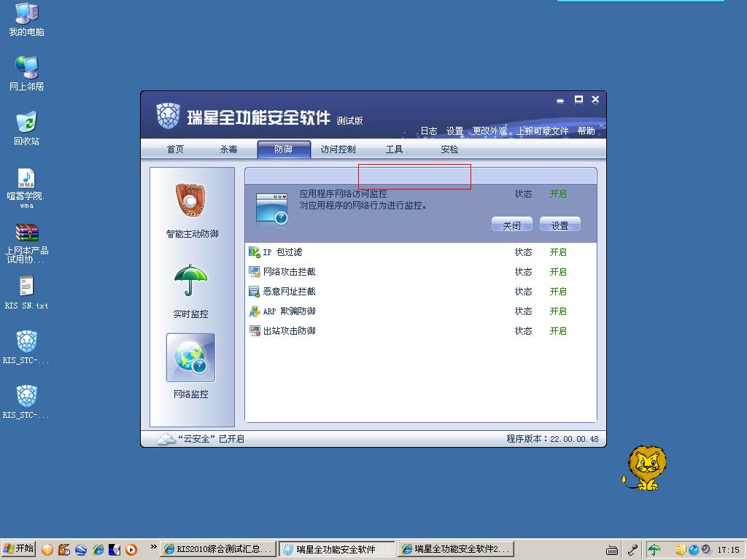Open the 上报可疑文件 link
The height and width of the screenshot is (560, 747).
(x=542, y=131)
